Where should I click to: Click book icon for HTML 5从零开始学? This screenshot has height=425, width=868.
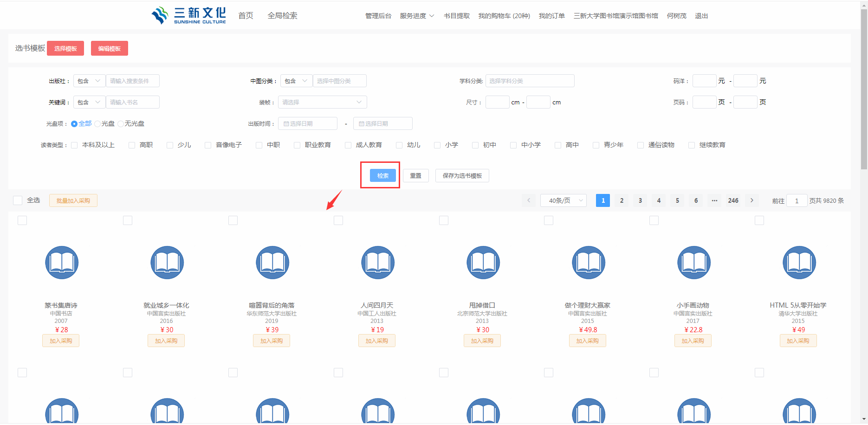click(x=799, y=263)
